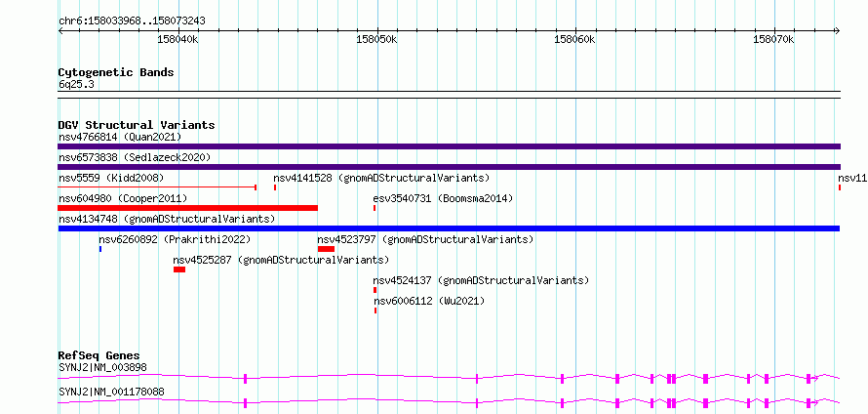
Task: Click the SYNJ2|NM_001178088 gene label
Action: (x=111, y=392)
